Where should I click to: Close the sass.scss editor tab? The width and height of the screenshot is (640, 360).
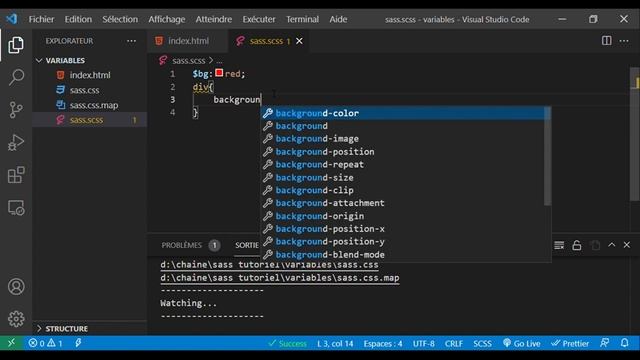(299, 41)
